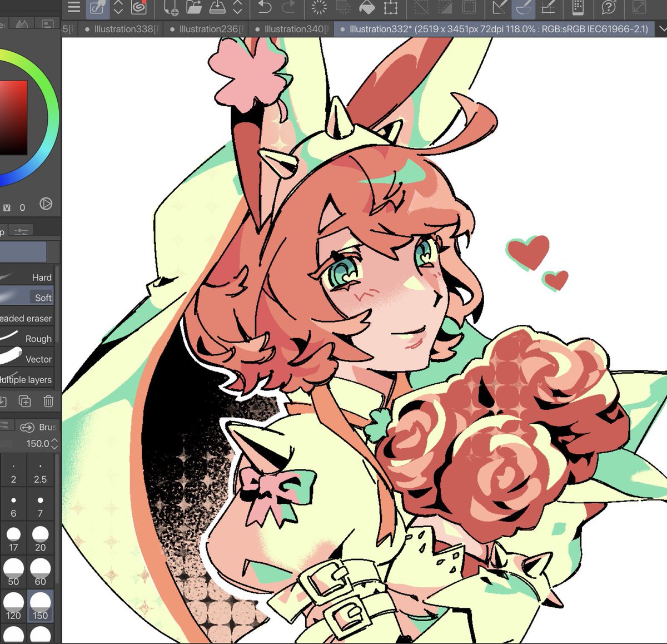Open the mountain-shaped color panel tab
The height and width of the screenshot is (644, 667).
click(x=22, y=24)
